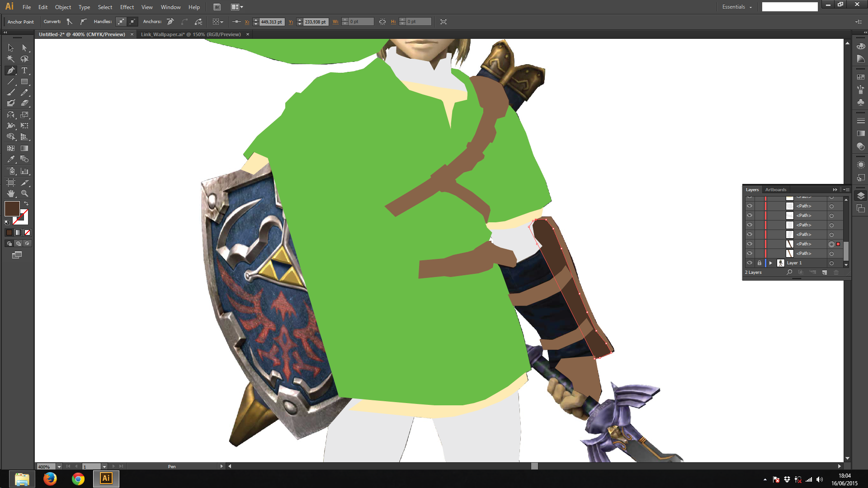Click the brown Fill color swatch
The image size is (868, 488).
tap(12, 208)
